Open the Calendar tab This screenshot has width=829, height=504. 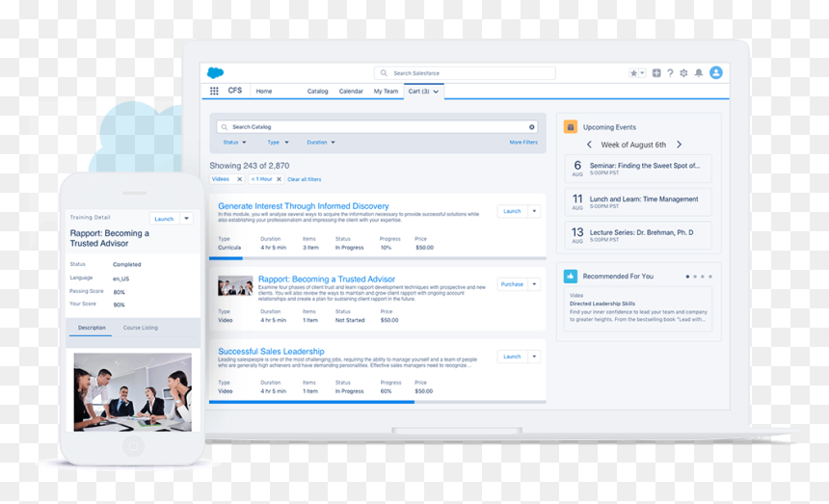tap(351, 92)
